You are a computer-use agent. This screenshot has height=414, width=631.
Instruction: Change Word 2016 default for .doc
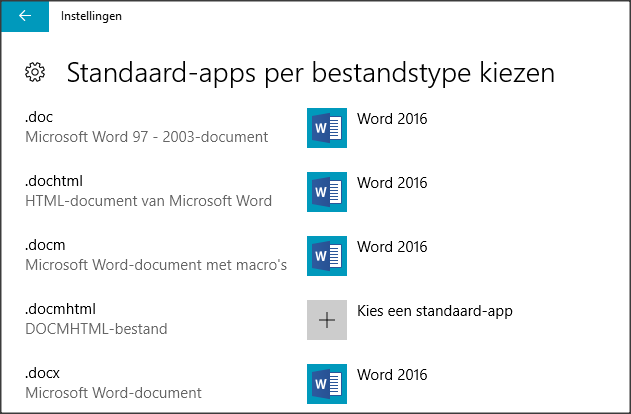pos(392,119)
